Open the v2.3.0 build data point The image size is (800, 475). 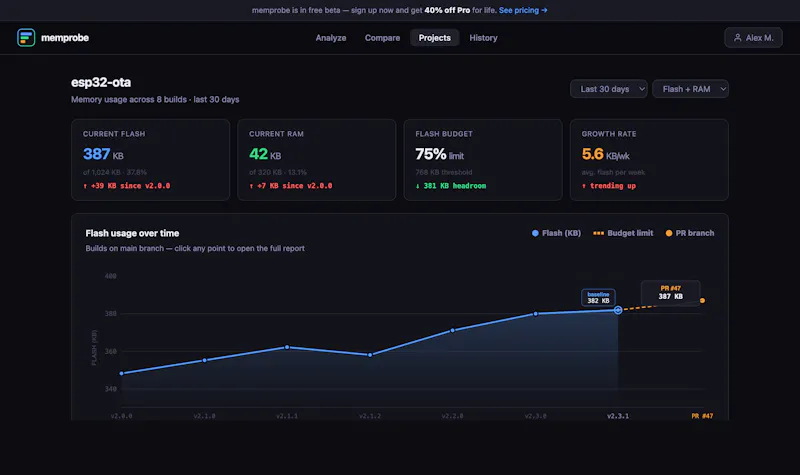(x=535, y=314)
